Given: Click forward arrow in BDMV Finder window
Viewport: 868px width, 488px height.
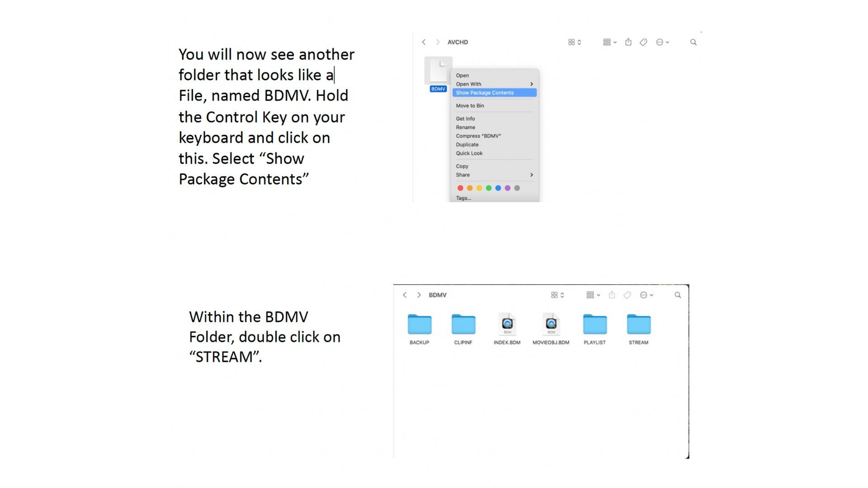Looking at the screenshot, I should 419,295.
